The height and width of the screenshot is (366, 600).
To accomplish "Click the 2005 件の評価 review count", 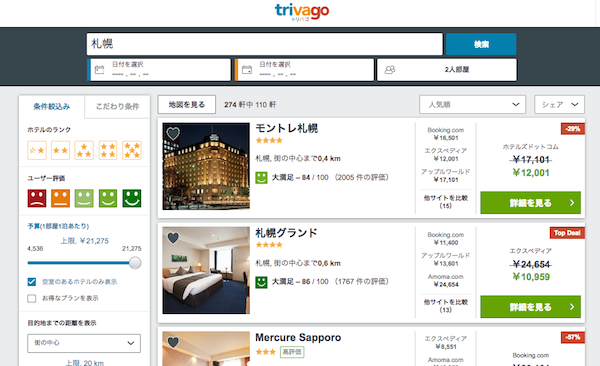I will coord(362,178).
